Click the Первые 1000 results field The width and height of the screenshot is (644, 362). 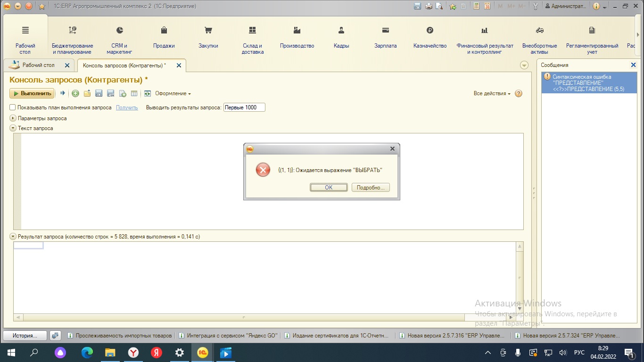[244, 107]
